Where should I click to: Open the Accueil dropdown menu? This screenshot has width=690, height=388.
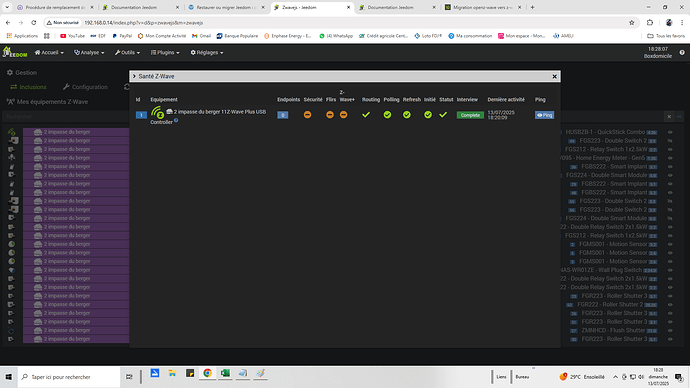[49, 52]
